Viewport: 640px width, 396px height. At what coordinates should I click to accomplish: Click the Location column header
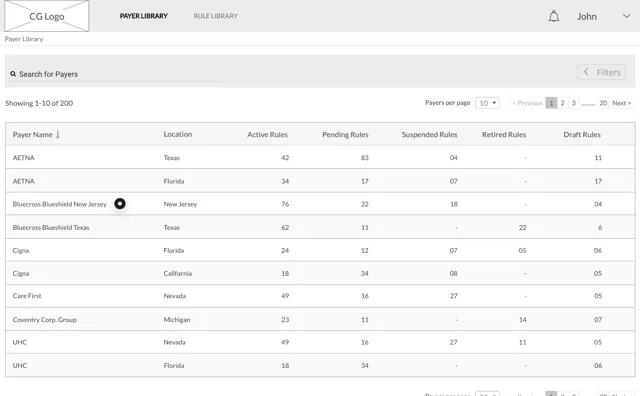[x=178, y=134]
